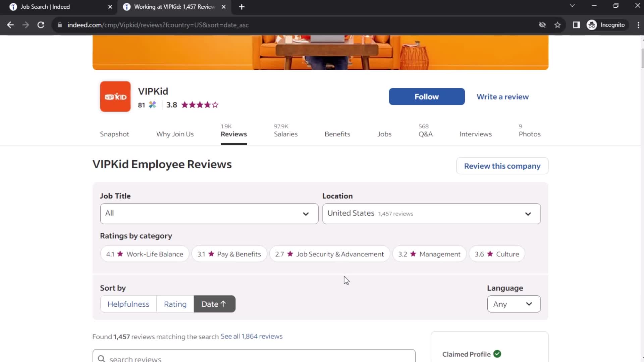Filter by Pay & Benefits rating chip

(x=229, y=254)
